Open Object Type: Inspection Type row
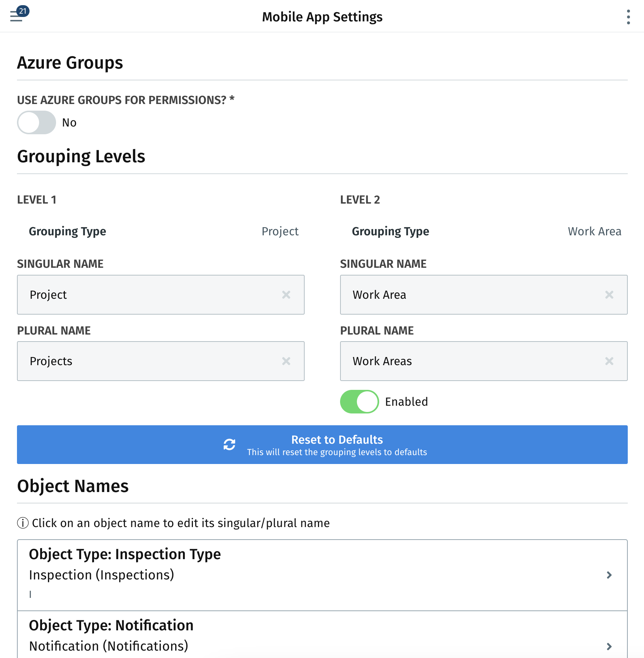The image size is (644, 658). click(x=322, y=575)
